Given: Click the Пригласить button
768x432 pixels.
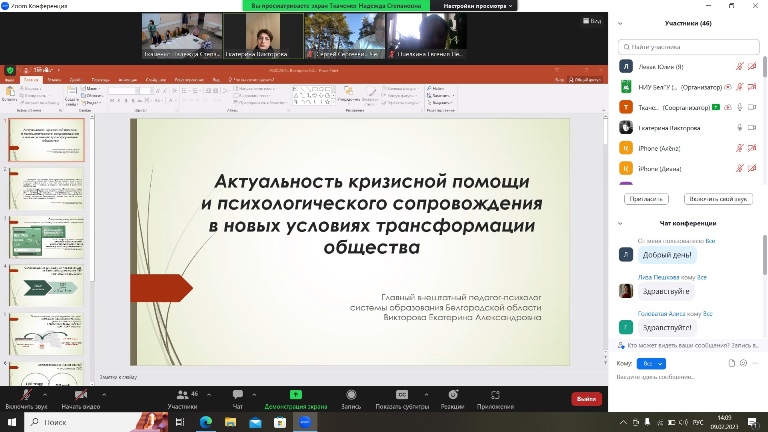Looking at the screenshot, I should [x=647, y=199].
